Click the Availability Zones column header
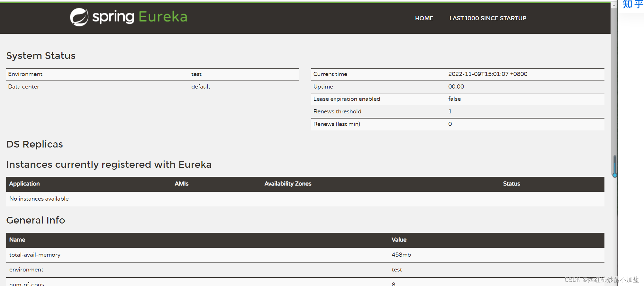Viewport: 644px width, 286px height. click(x=288, y=184)
